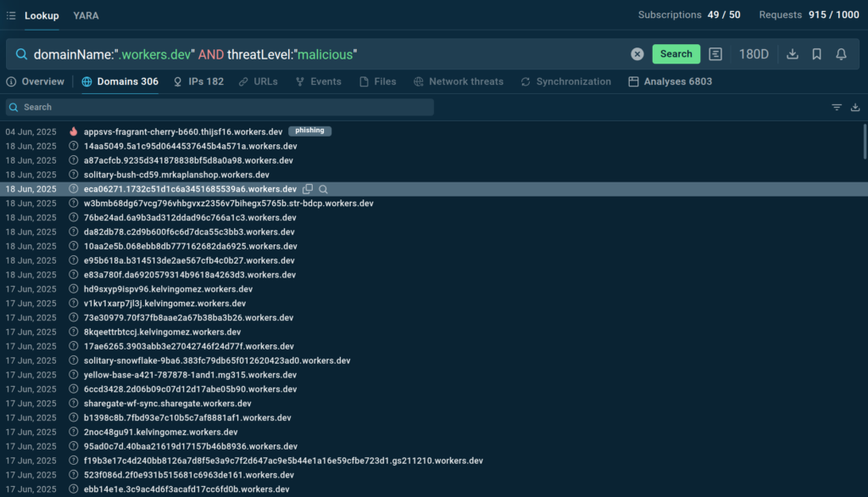868x497 pixels.
Task: Clear the search query with the X icon
Action: (x=637, y=54)
